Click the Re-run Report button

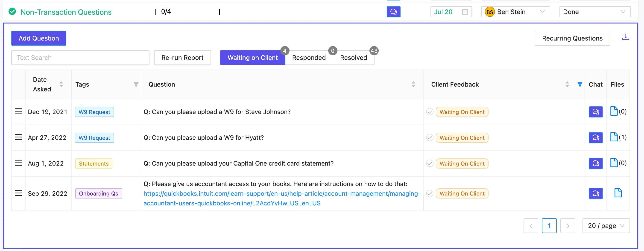(182, 58)
